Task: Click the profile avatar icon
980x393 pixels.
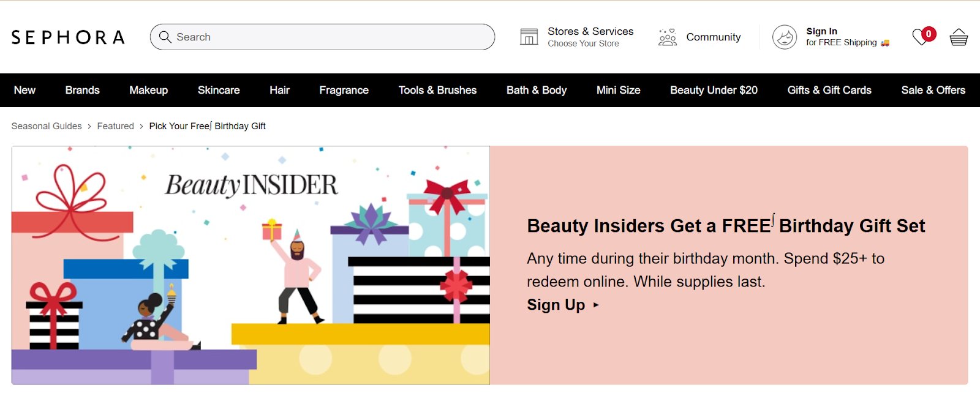Action: pyautogui.click(x=785, y=37)
